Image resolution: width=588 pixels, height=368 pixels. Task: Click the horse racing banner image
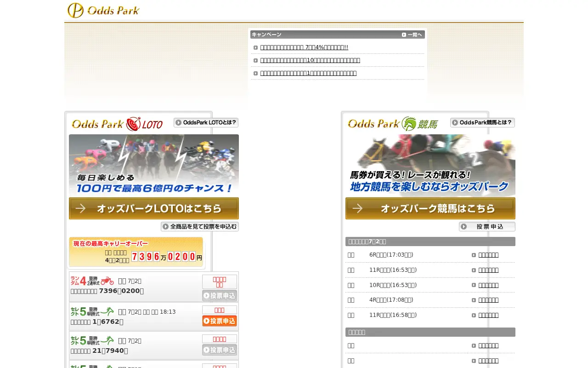(430, 165)
